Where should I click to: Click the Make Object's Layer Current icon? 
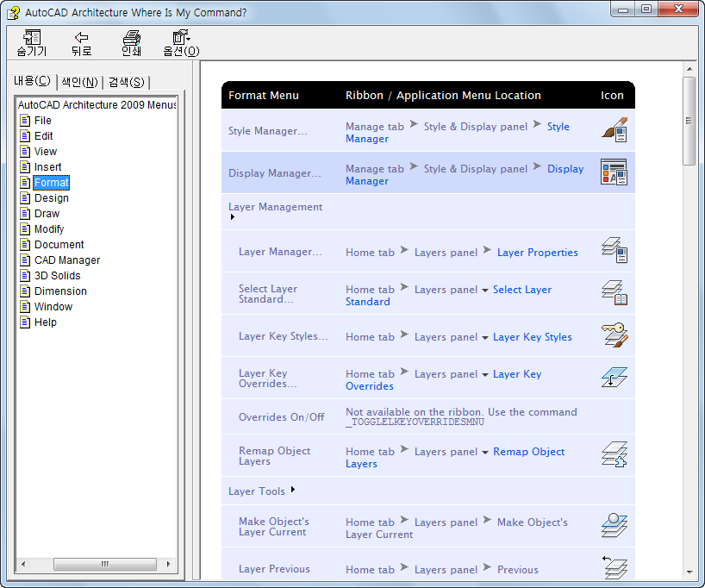coord(615,525)
